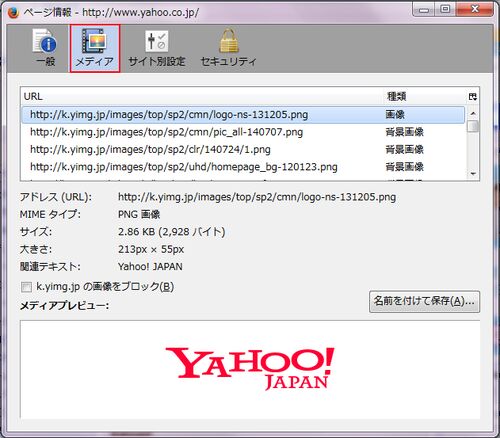Switch to the メディア tab

click(95, 48)
